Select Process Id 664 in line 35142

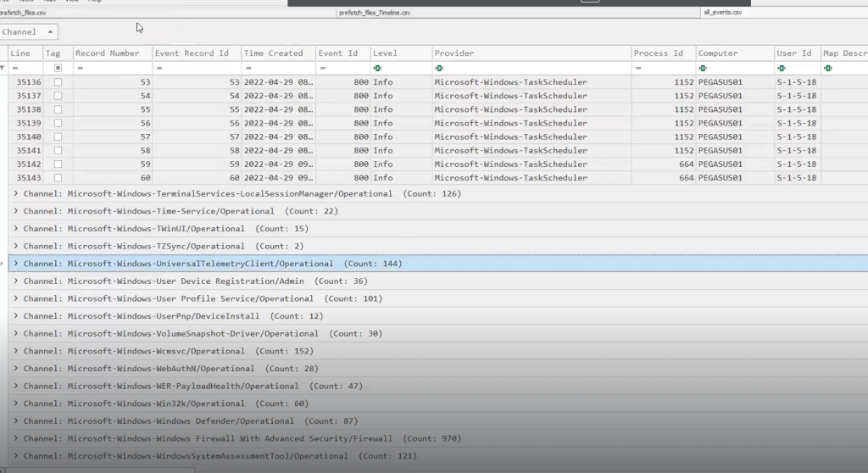point(663,164)
